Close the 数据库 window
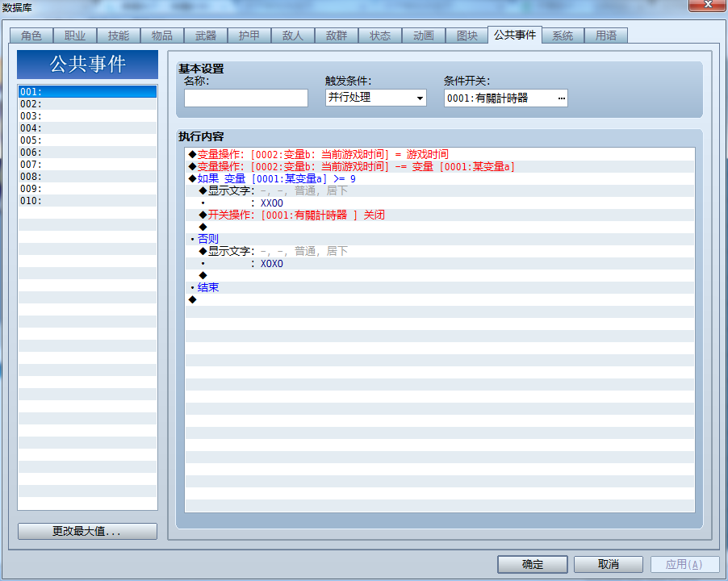 [x=708, y=5]
